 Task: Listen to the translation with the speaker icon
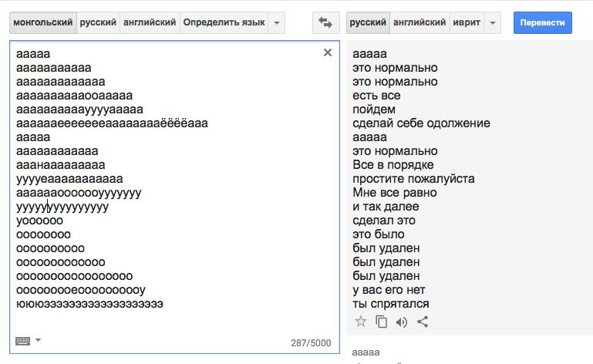(402, 322)
